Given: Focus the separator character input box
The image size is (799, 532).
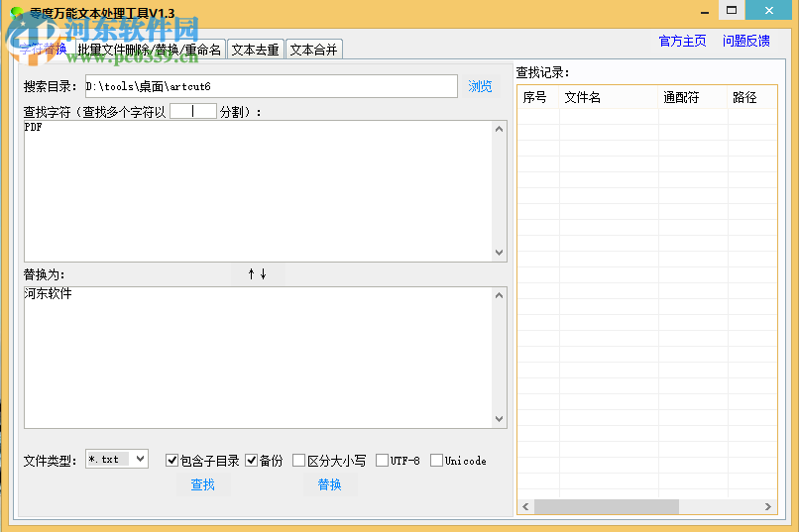Looking at the screenshot, I should (x=193, y=112).
